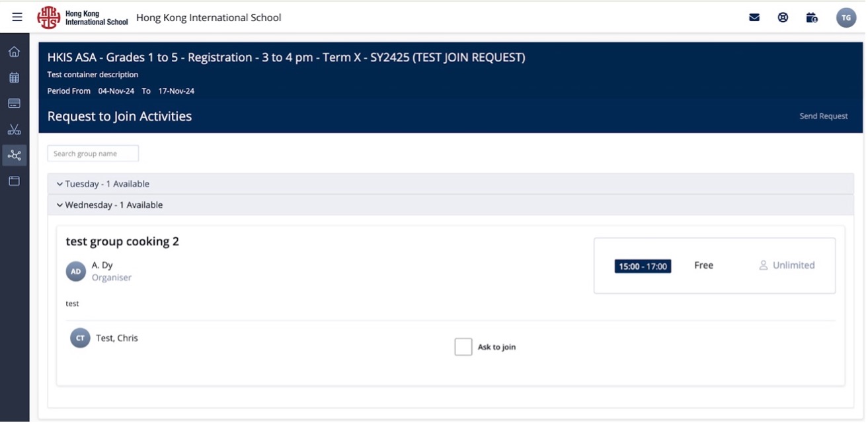Open the calendar bookings icon in header
Viewport: 868px width, 424px height.
pyautogui.click(x=812, y=18)
